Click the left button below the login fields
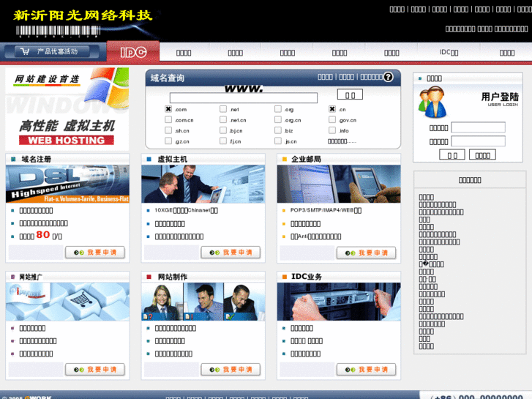The width and height of the screenshot is (532, 399). [x=452, y=154]
